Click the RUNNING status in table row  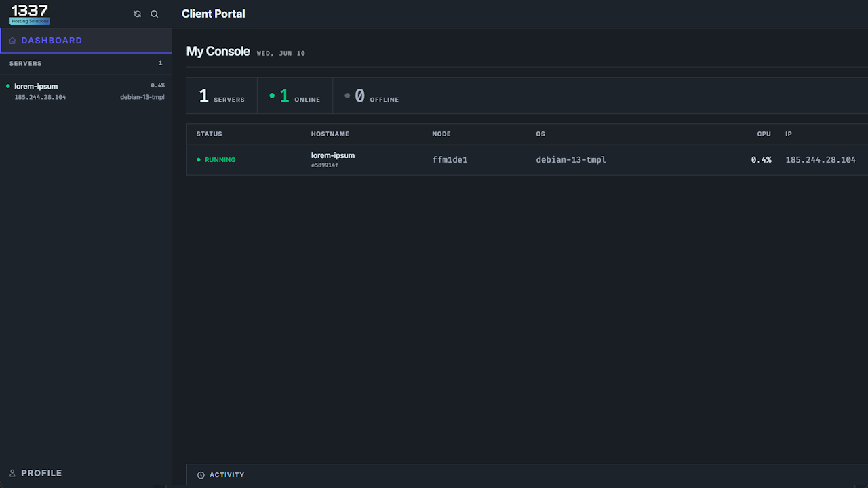click(x=216, y=160)
